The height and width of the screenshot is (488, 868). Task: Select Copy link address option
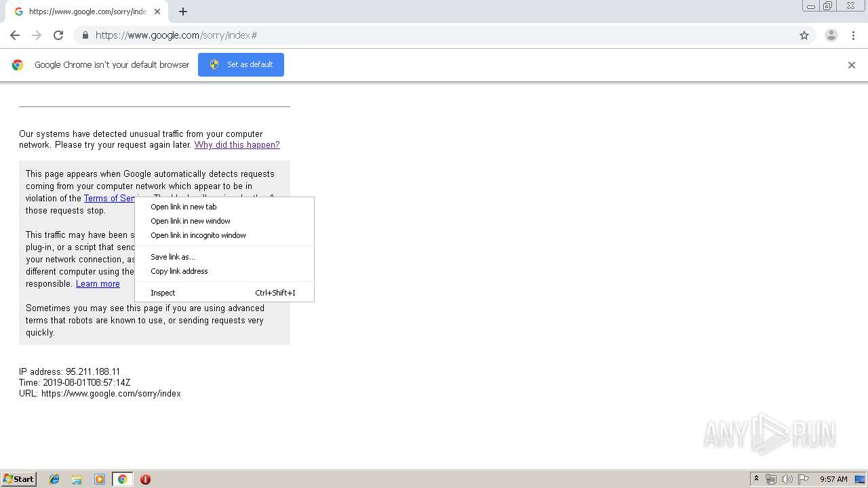pyautogui.click(x=224, y=271)
